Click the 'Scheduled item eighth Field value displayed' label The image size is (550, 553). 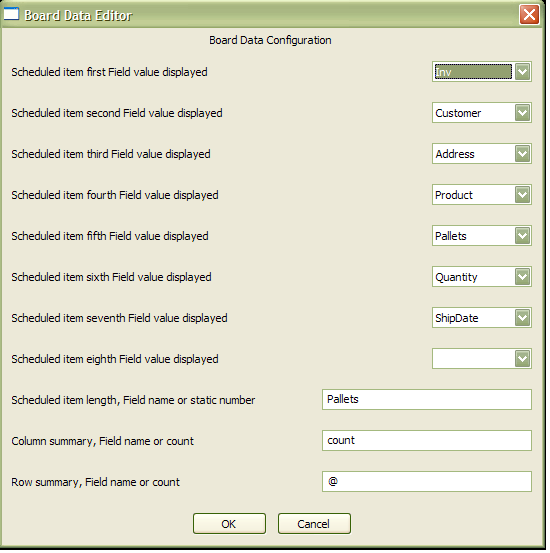click(x=115, y=359)
